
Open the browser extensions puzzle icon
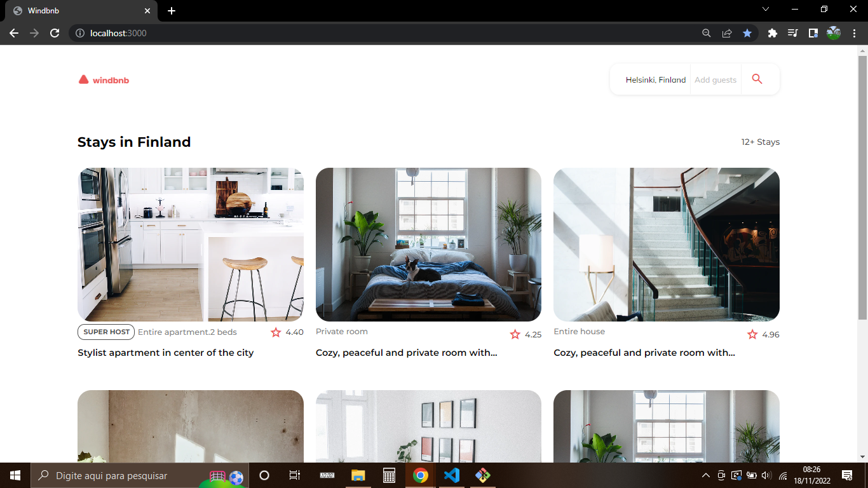tap(772, 33)
